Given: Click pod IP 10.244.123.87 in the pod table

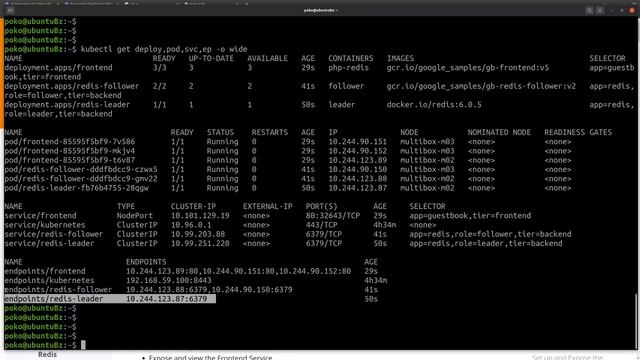Looking at the screenshot, I should [358, 188].
